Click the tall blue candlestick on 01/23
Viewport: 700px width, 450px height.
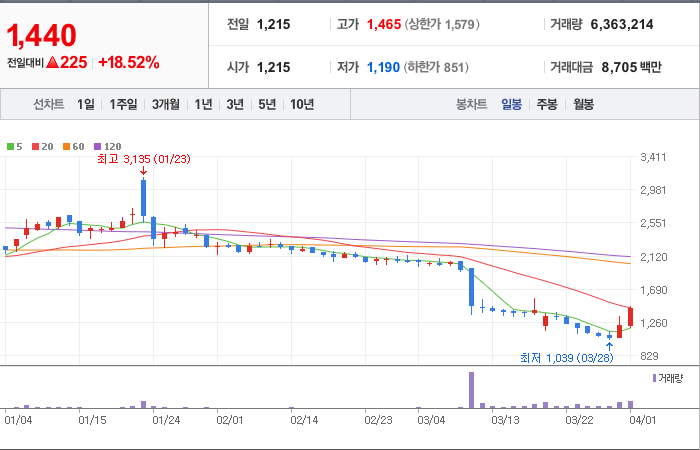143,198
